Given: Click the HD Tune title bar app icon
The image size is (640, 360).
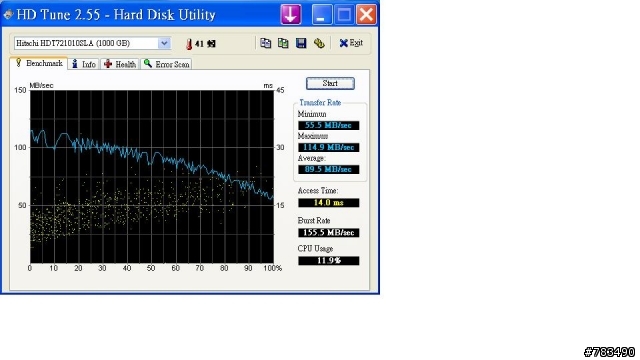Looking at the screenshot, I should (8, 15).
